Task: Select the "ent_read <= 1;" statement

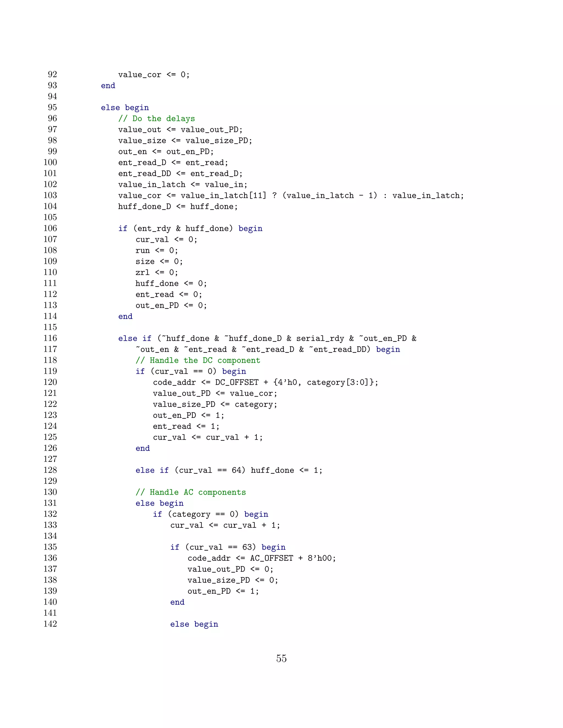Action: pyautogui.click(x=186, y=427)
